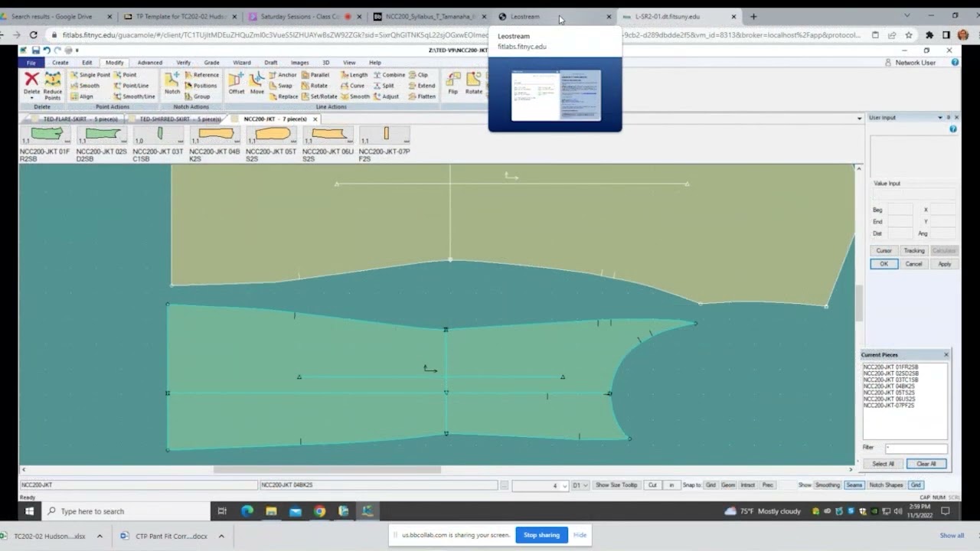Toggle Show Grid button in status bar
The height and width of the screenshot is (551, 980).
click(x=916, y=485)
